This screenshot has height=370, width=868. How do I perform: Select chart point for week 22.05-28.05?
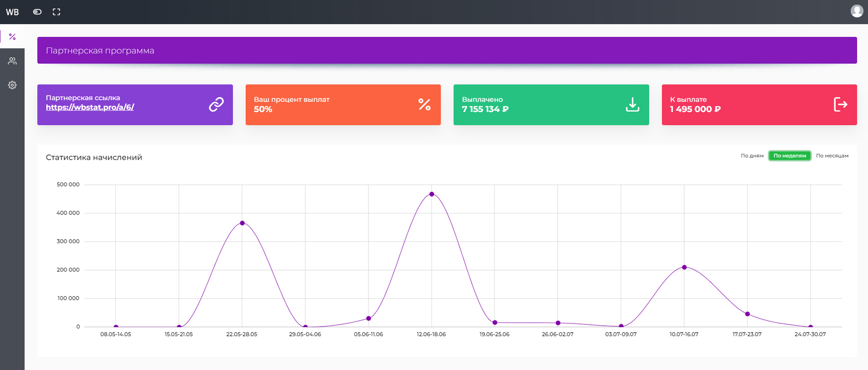coord(242,223)
